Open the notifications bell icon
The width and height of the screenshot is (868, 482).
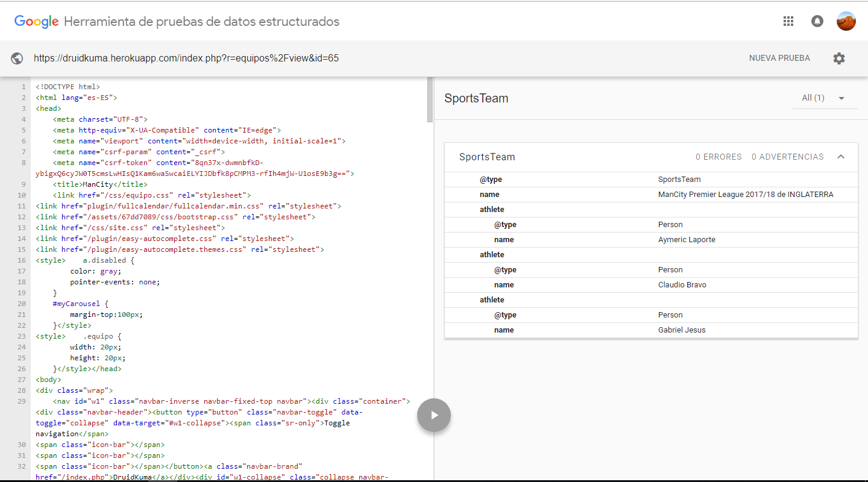[817, 21]
